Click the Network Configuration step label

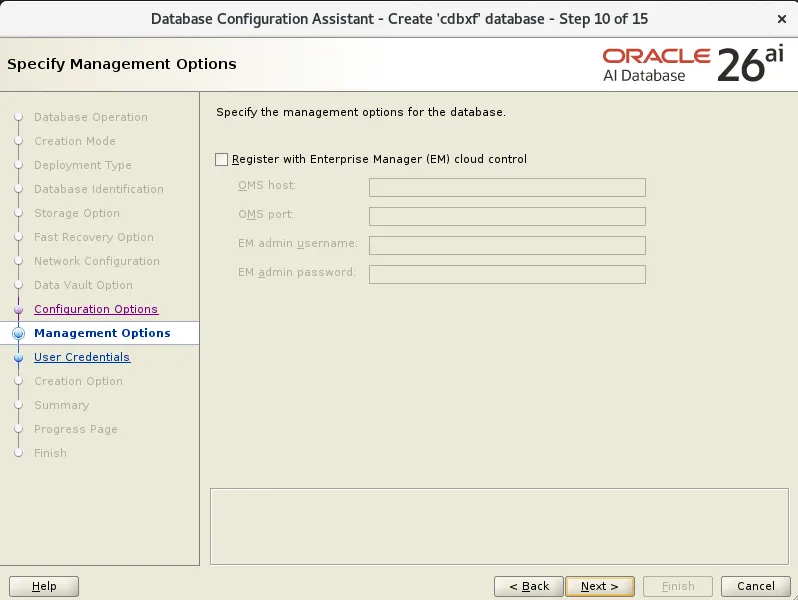pyautogui.click(x=97, y=261)
